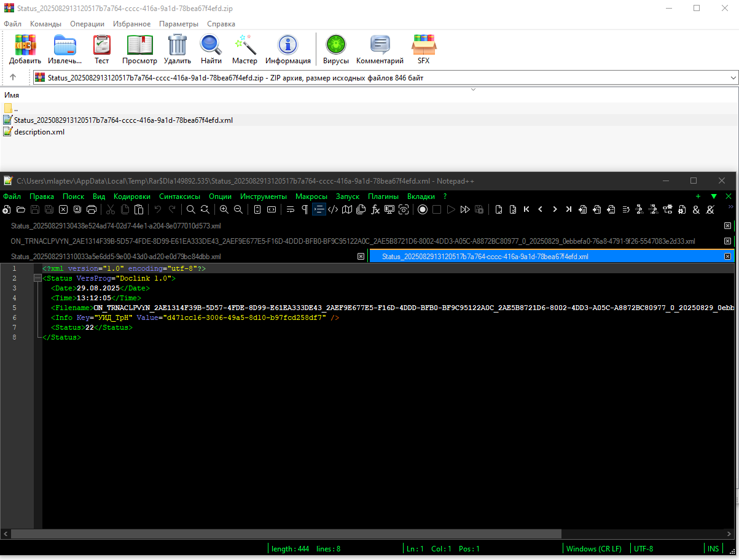The height and width of the screenshot is (560, 739).
Task: Switch to the ON_TRNACLPVYN document tab
Action: tap(353, 241)
